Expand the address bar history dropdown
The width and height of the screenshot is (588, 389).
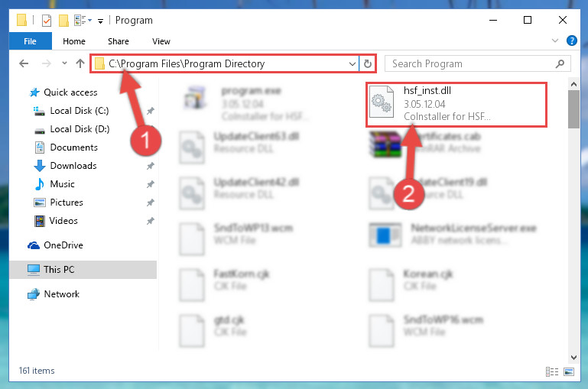[x=352, y=63]
